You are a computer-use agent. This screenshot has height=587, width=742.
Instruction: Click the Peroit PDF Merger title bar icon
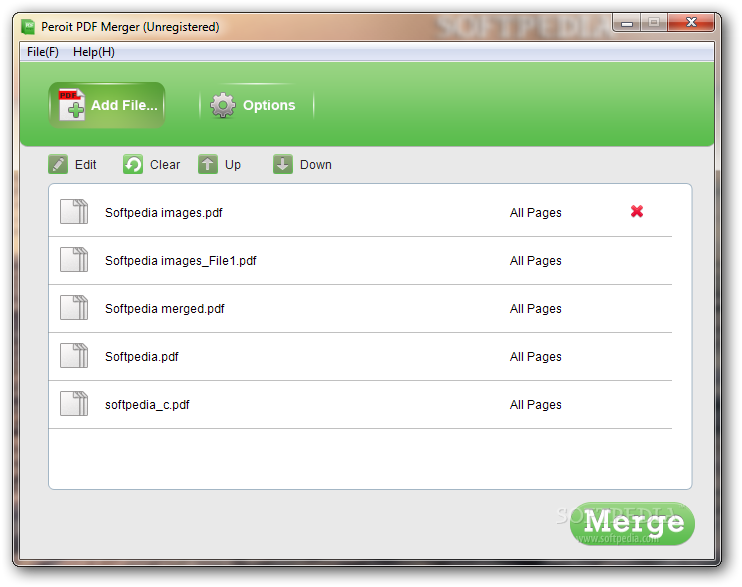click(28, 27)
